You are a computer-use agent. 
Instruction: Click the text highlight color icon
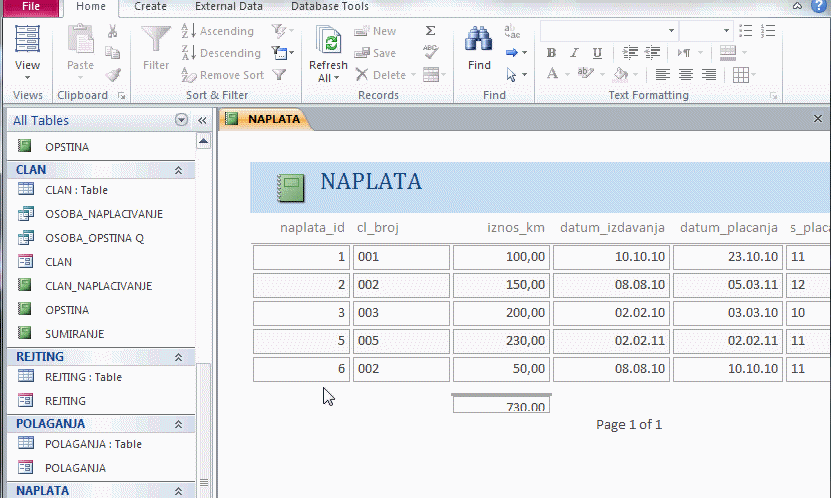[585, 74]
